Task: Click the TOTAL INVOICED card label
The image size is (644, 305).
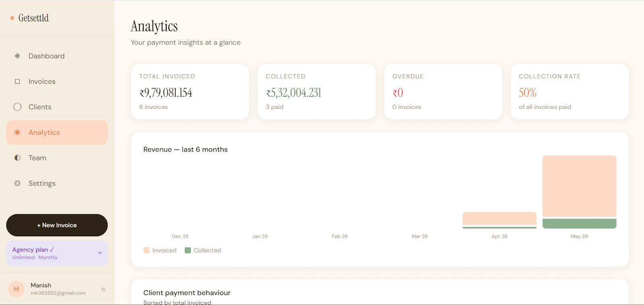Action: [x=167, y=76]
